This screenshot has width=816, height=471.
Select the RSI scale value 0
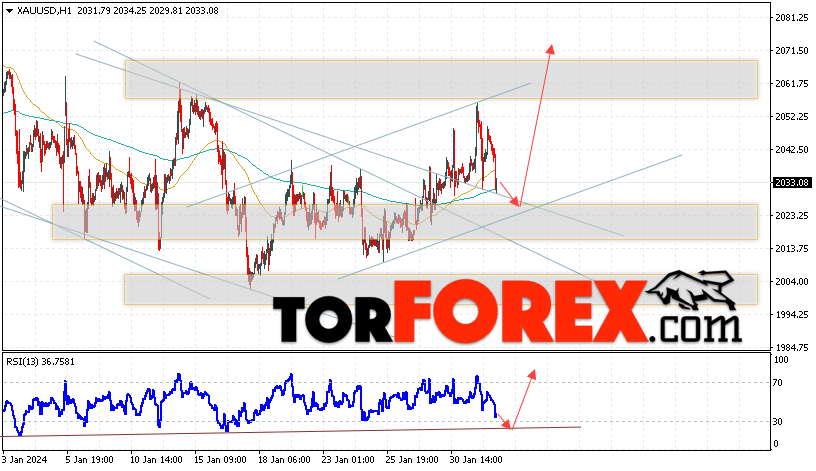pos(776,444)
